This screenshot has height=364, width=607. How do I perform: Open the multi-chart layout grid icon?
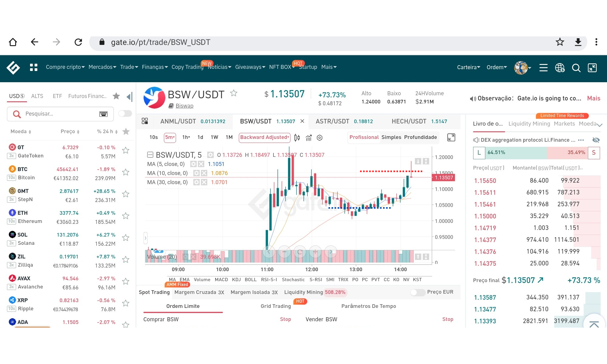[x=145, y=121]
